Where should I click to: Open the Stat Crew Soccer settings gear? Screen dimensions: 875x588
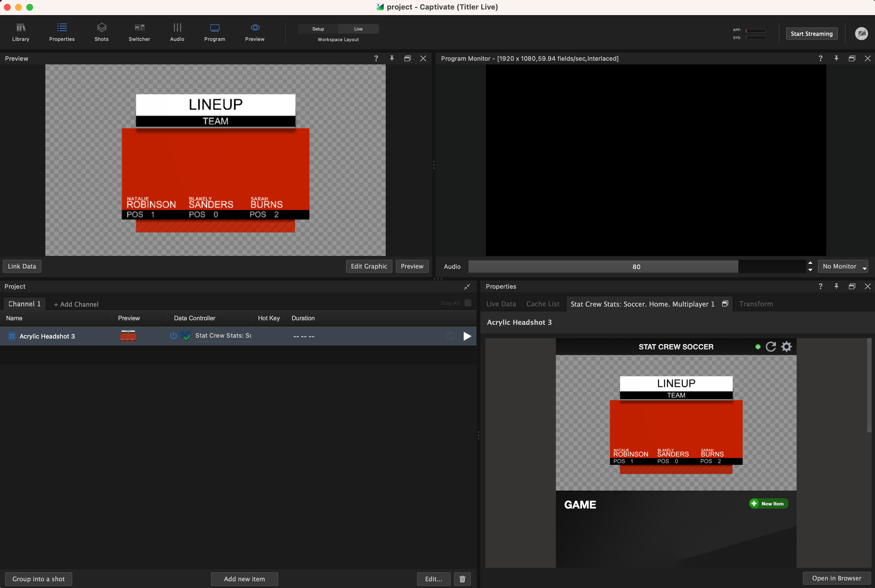(787, 347)
